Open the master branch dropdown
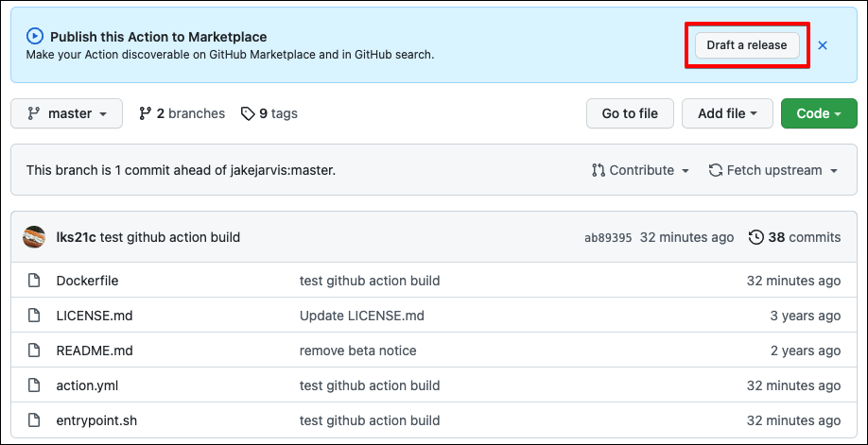Screen dimensions: 868x445 click(66, 113)
